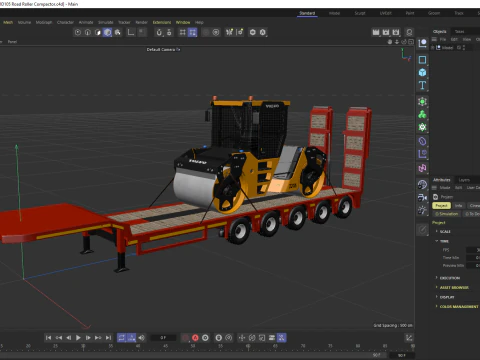Screen dimensions: 480x360
Task: Click the Render View clapperboard icon
Action: point(376,32)
